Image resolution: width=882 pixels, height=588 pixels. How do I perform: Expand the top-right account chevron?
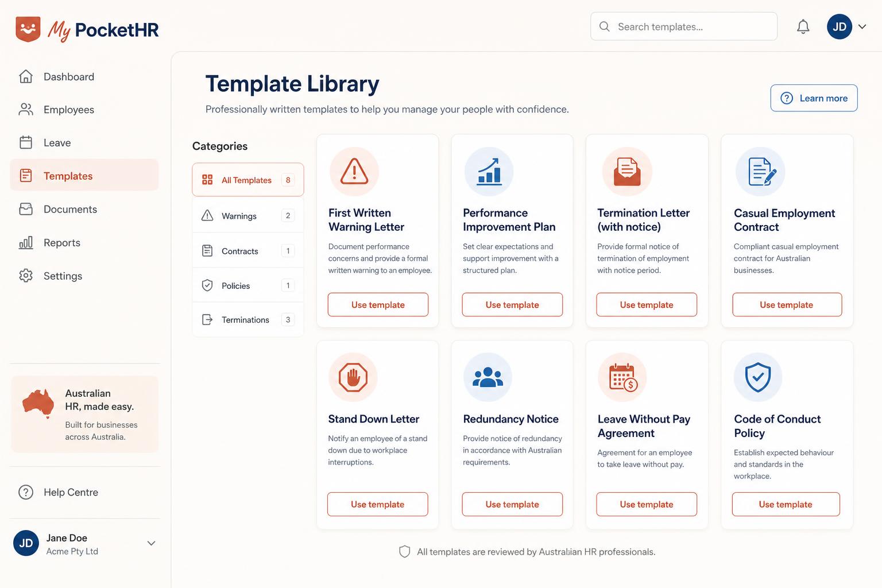(x=862, y=26)
